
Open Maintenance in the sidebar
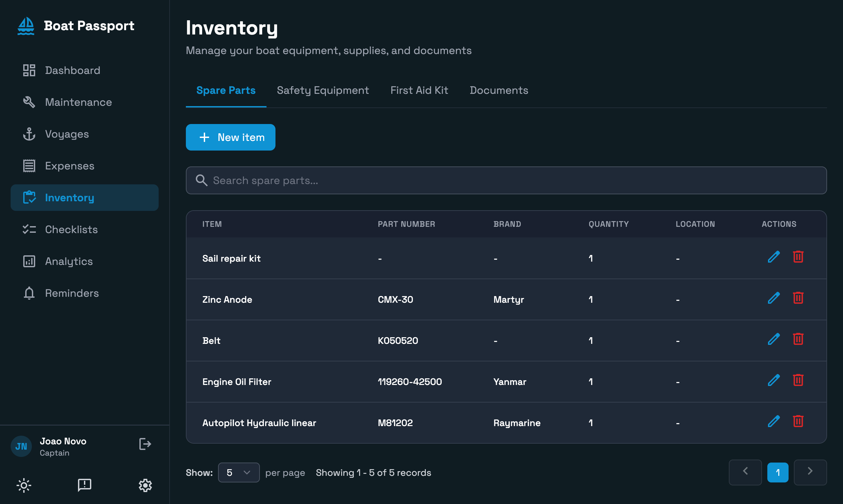click(78, 102)
